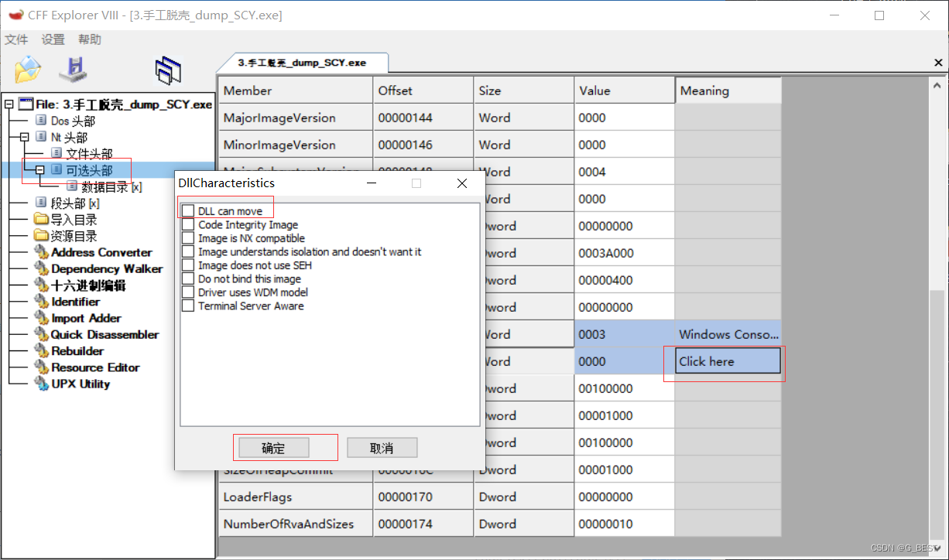Viewport: 949px width, 560px height.
Task: Enable Driver uses WDM model checkbox
Action: point(188,292)
